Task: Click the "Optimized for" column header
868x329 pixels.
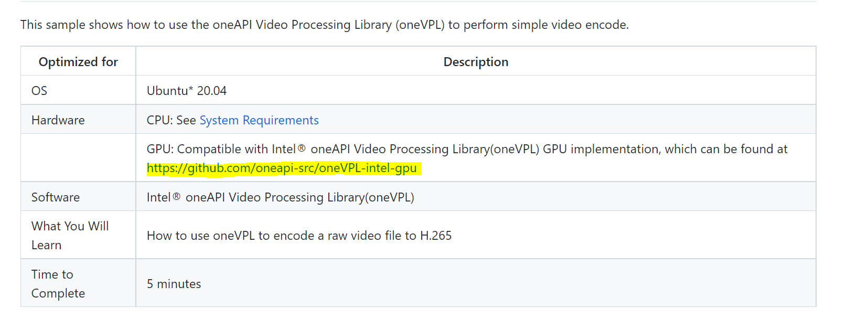Action: point(78,62)
